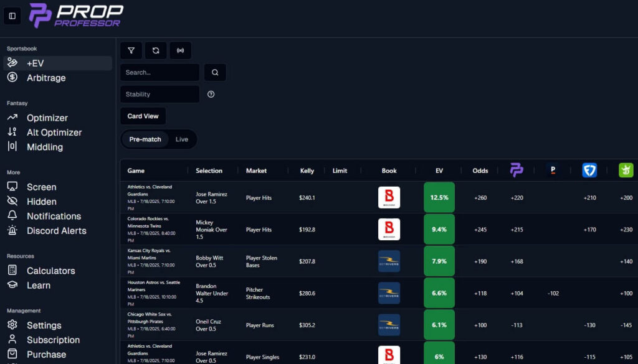
Task: Click the search magnifier icon
Action: coord(214,72)
